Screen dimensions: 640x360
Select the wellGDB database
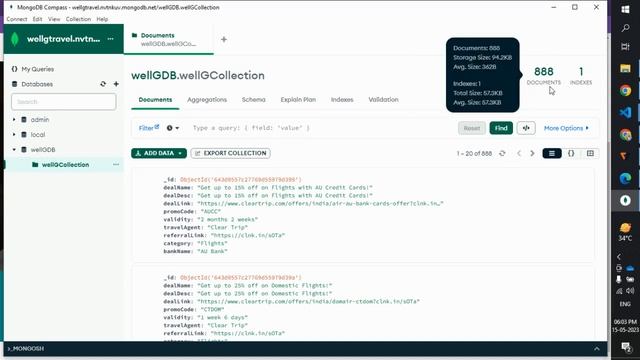tap(43, 150)
